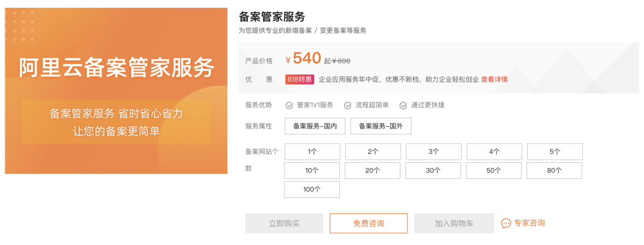Pick the 30个 website count option

tap(434, 170)
